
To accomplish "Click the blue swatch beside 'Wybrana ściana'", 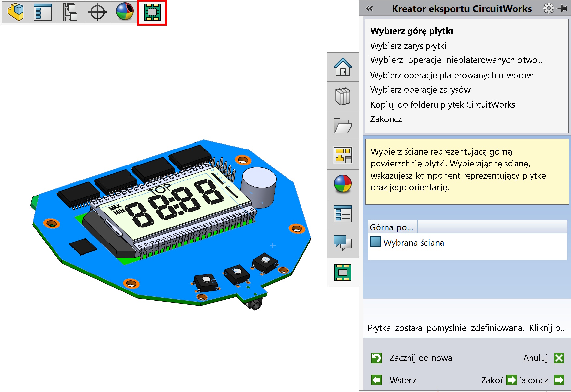I will click(376, 242).
